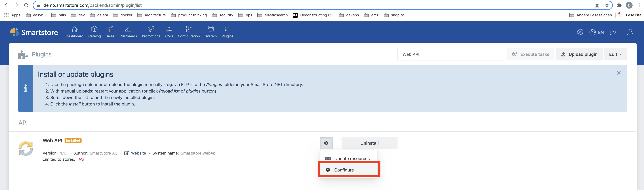644x190 pixels.
Task: Reload the current browser page
Action: pos(26,5)
